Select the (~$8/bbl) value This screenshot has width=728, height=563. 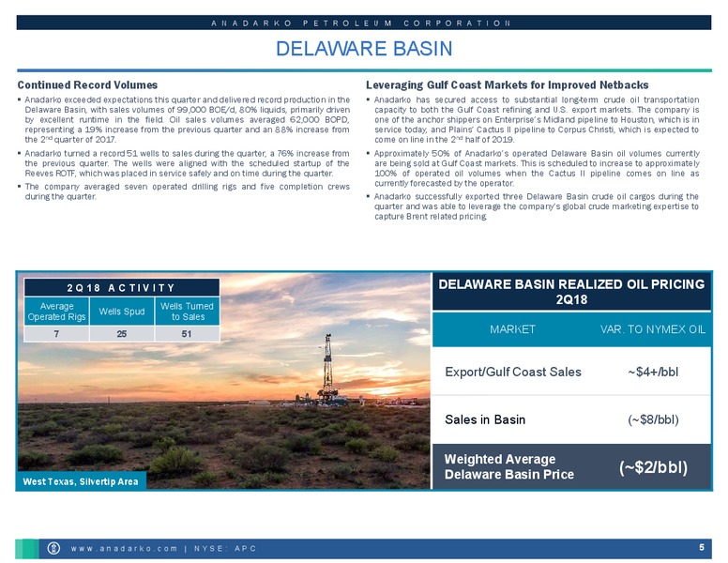point(653,420)
